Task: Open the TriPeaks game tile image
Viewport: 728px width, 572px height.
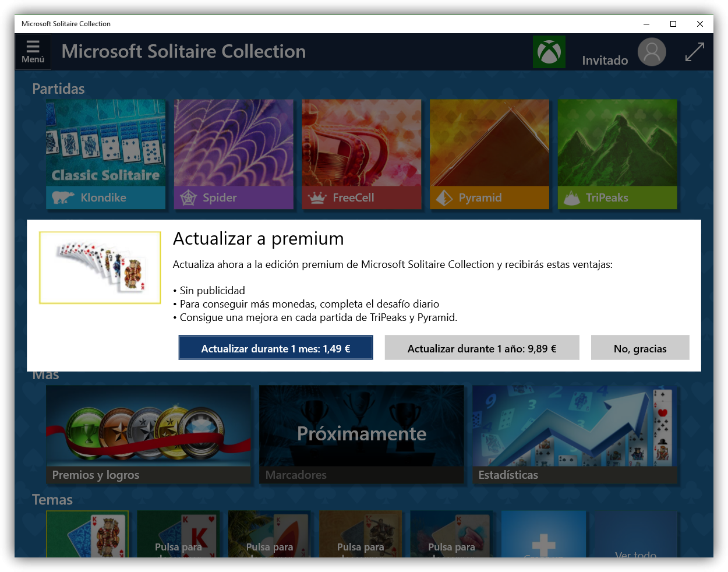Action: point(617,143)
